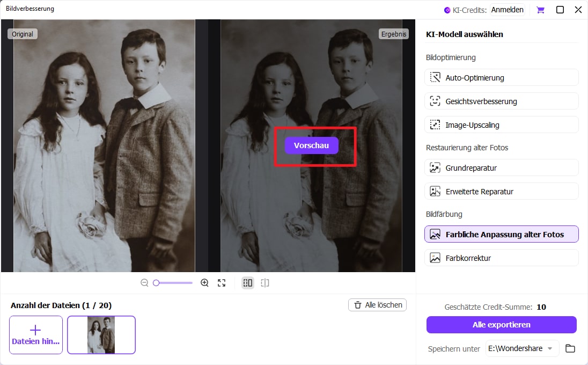
Task: Select Farbliche Anpassung alter Fotos model
Action: (x=501, y=235)
